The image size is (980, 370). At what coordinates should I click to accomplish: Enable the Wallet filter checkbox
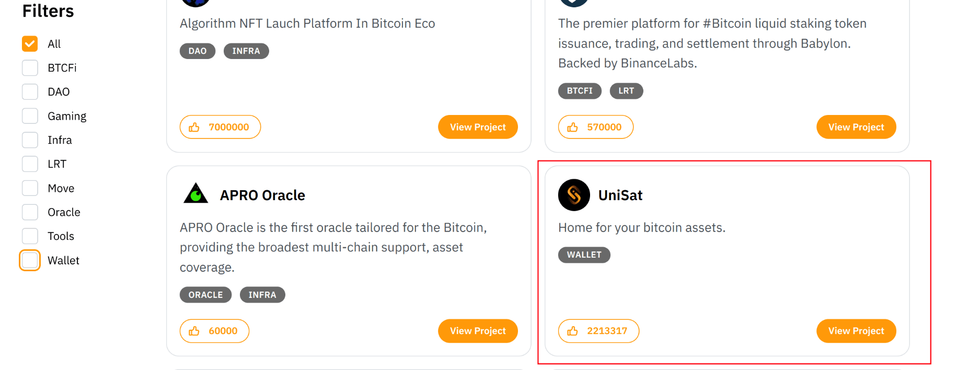[x=30, y=260]
